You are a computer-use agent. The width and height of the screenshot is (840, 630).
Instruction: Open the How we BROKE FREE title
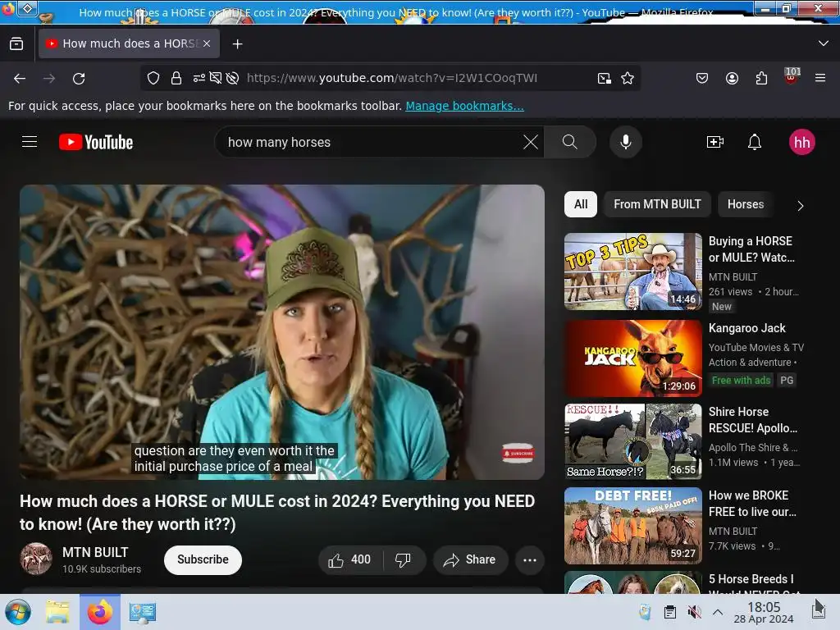(x=752, y=504)
